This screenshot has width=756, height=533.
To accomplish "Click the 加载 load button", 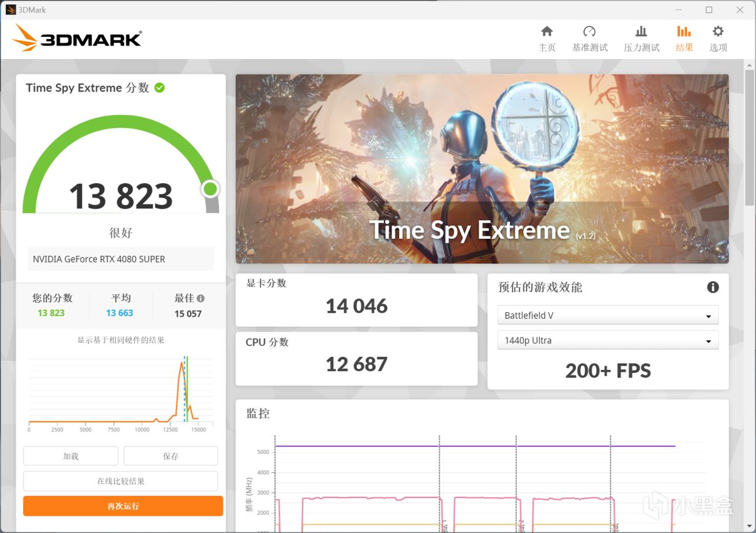I will coord(71,456).
